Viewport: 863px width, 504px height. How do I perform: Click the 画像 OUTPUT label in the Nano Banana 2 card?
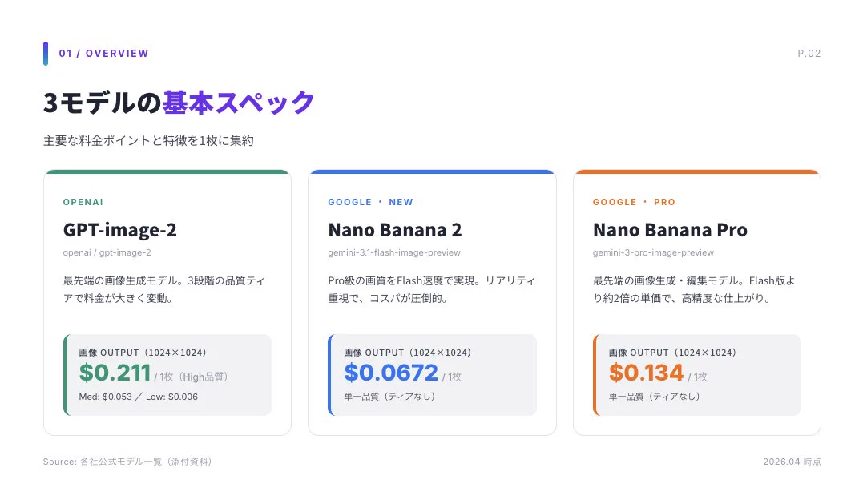[408, 353]
